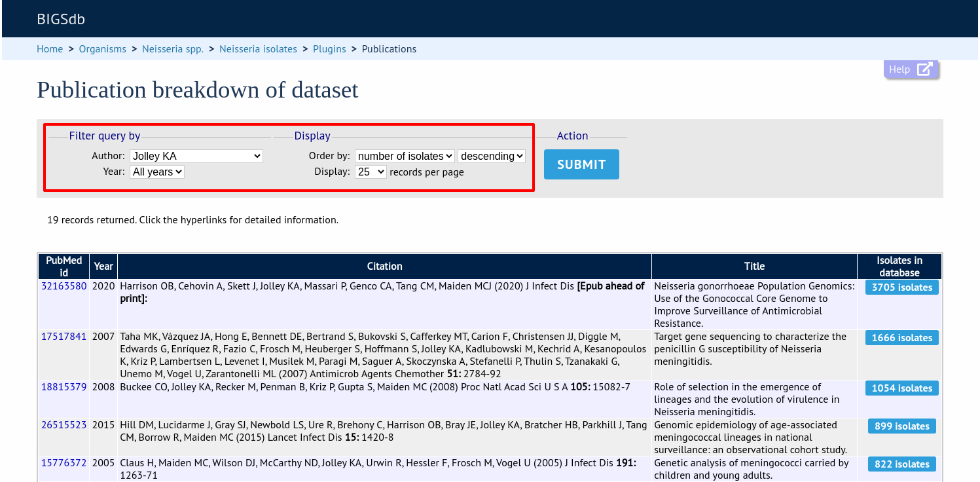
Task: Click the 1666 isolates button
Action: click(x=901, y=338)
